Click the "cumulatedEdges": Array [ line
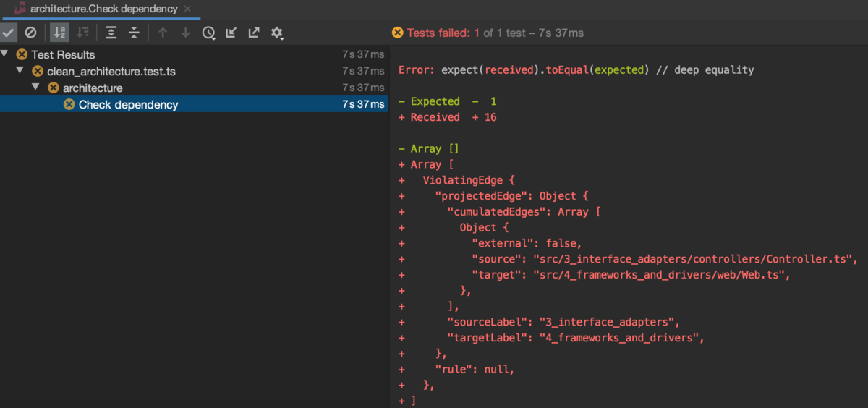Image resolution: width=868 pixels, height=408 pixels. 524,211
